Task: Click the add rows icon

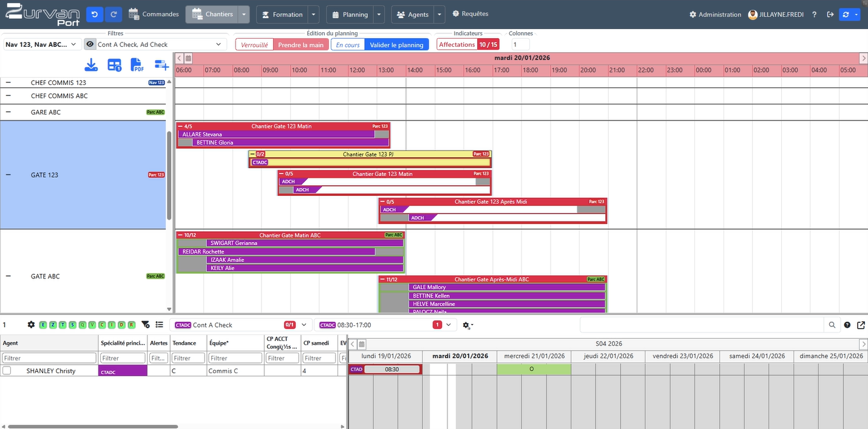Action: pyautogui.click(x=161, y=65)
